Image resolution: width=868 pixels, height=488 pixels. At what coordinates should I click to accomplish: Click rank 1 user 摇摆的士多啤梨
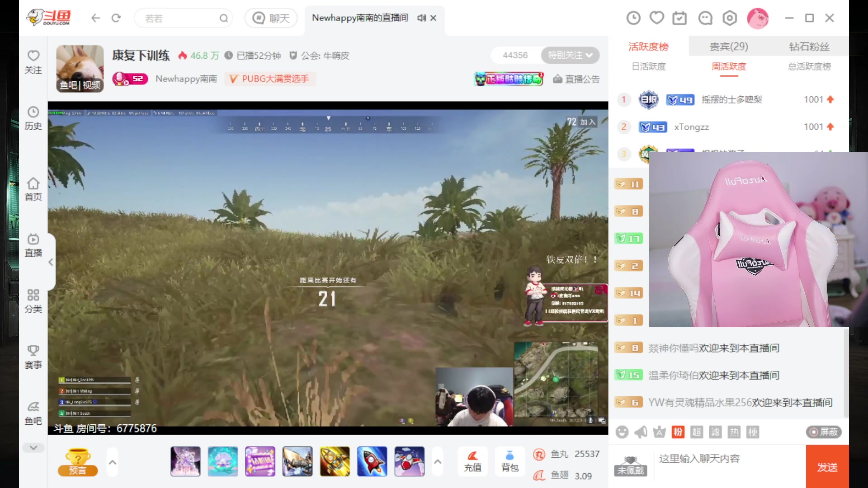pyautogui.click(x=731, y=99)
